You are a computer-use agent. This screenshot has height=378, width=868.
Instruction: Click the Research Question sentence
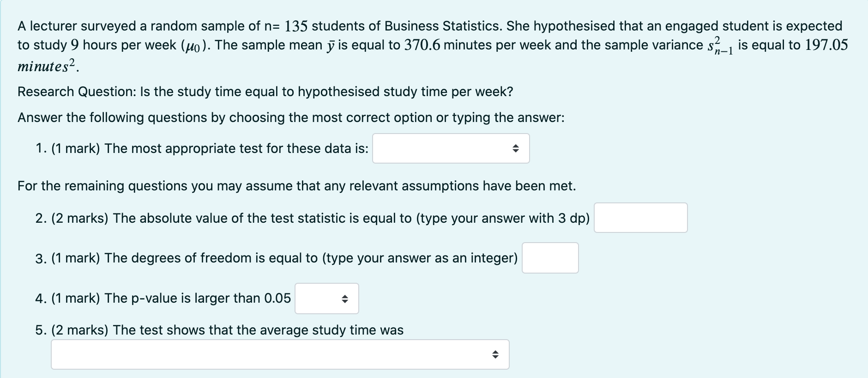coord(265,91)
